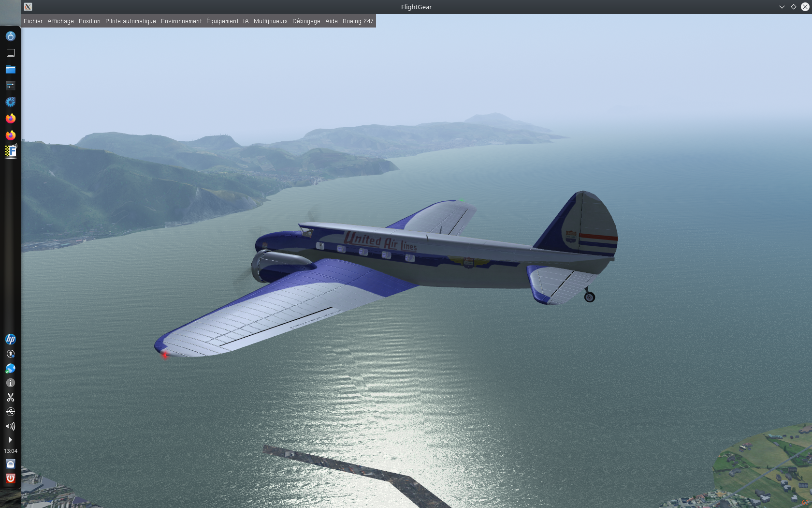Open the USB removable devices tray icon
Image resolution: width=812 pixels, height=508 pixels.
point(10,412)
